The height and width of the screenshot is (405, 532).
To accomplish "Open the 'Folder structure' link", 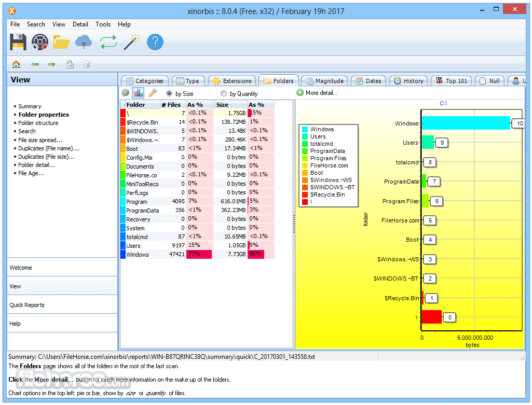I will click(38, 123).
